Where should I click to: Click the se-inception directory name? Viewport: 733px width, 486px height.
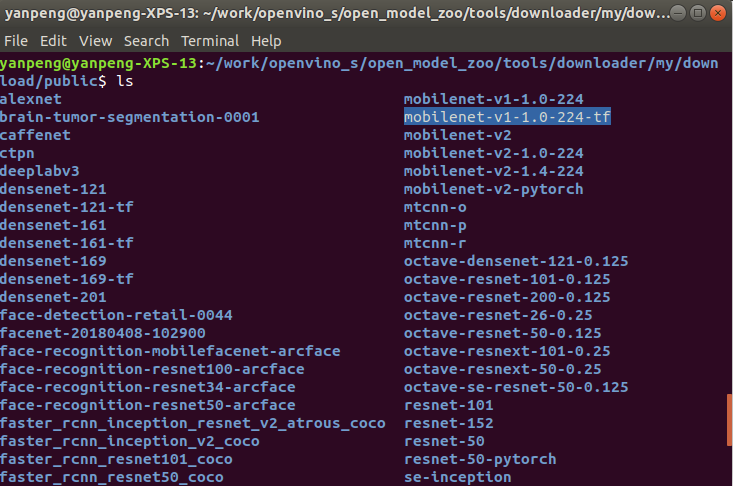457,477
